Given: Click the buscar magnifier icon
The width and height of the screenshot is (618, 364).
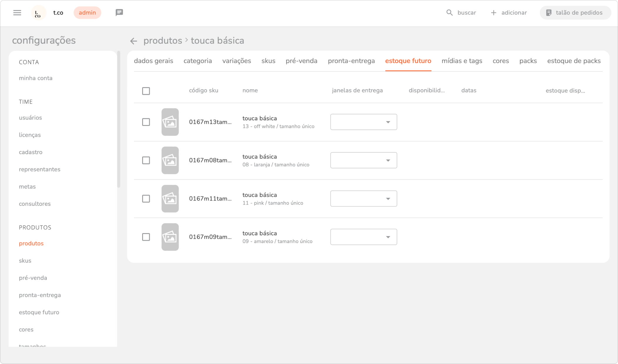Looking at the screenshot, I should [x=449, y=13].
